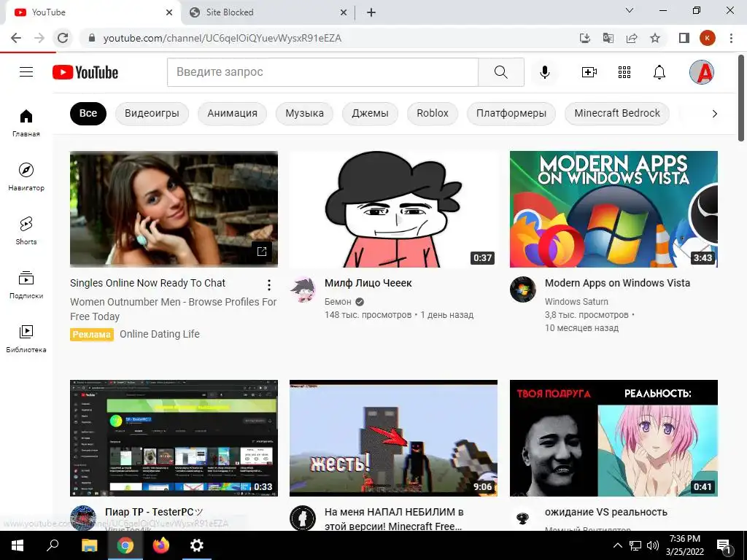Open taskbar search
Screen dimensions: 747x560
pyautogui.click(x=53, y=545)
